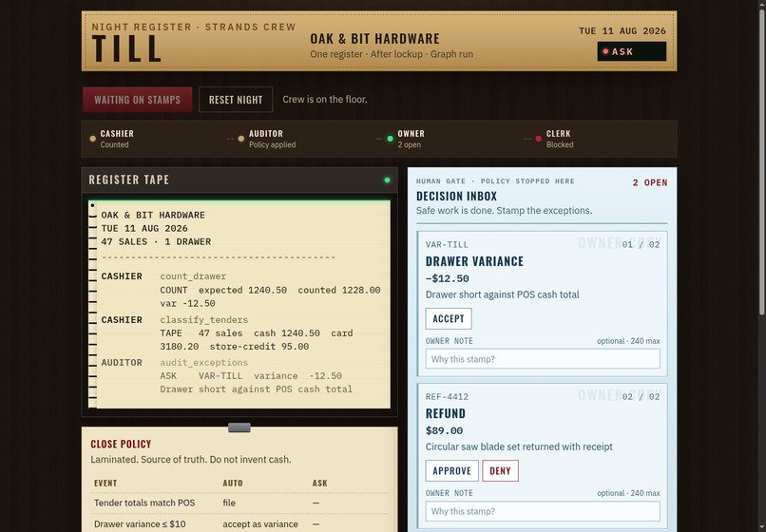This screenshot has width=766, height=532.
Task: Focus the Refund owner note field
Action: point(543,511)
